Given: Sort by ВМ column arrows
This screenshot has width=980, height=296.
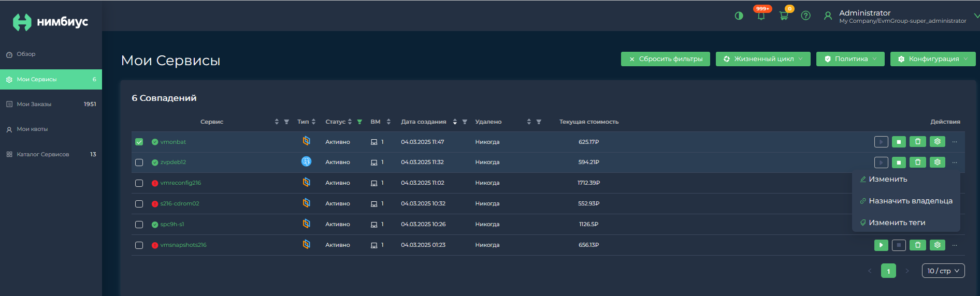Looking at the screenshot, I should (388, 122).
